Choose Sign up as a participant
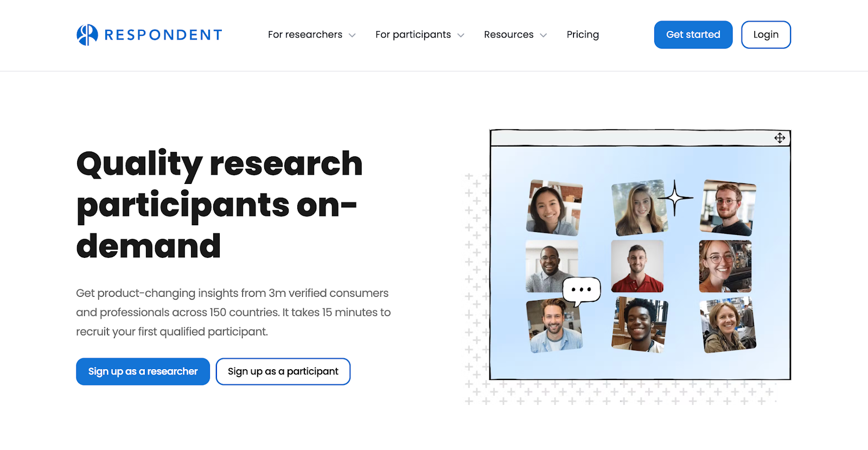The height and width of the screenshot is (450, 868). (283, 371)
